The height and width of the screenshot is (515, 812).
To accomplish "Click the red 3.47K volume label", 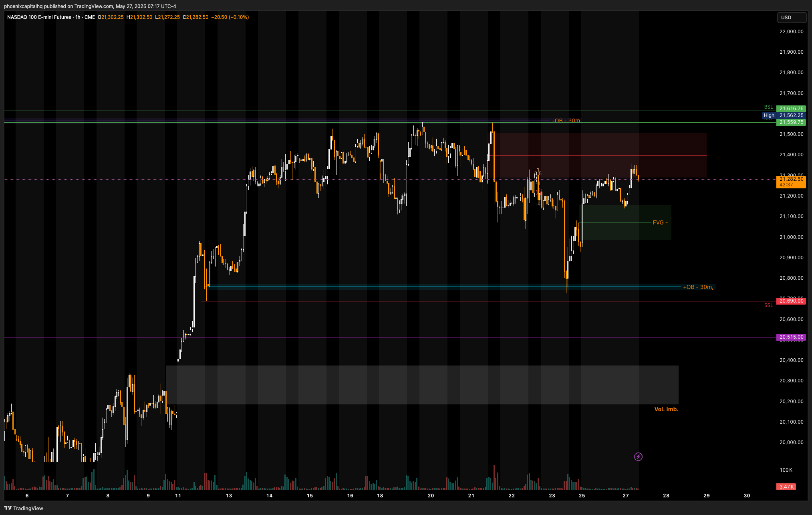I will tap(786, 487).
